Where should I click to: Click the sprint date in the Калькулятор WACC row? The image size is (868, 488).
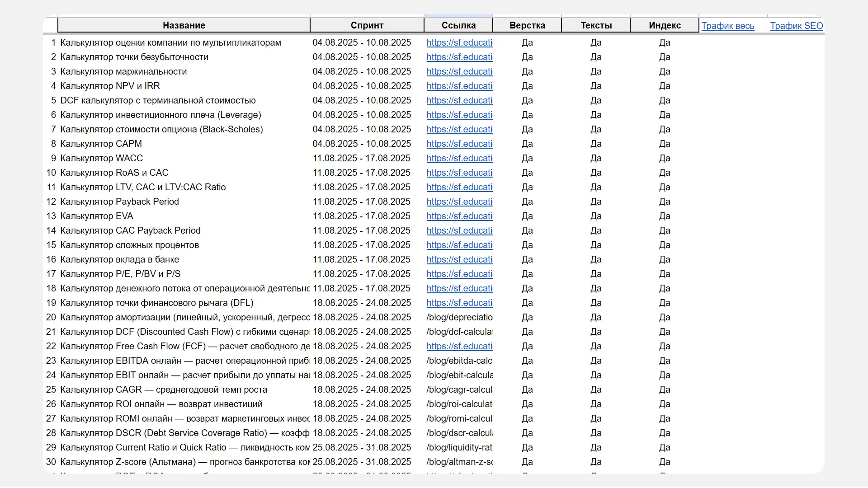pos(362,158)
